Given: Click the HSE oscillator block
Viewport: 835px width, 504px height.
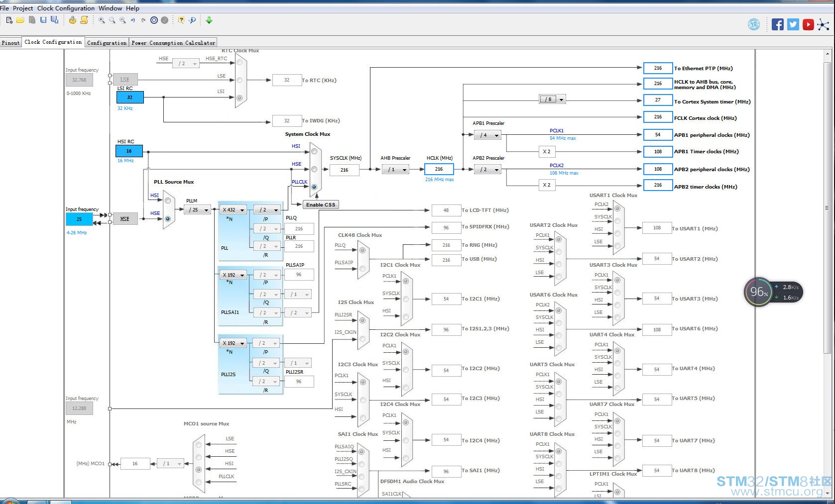Looking at the screenshot, I should (x=124, y=219).
